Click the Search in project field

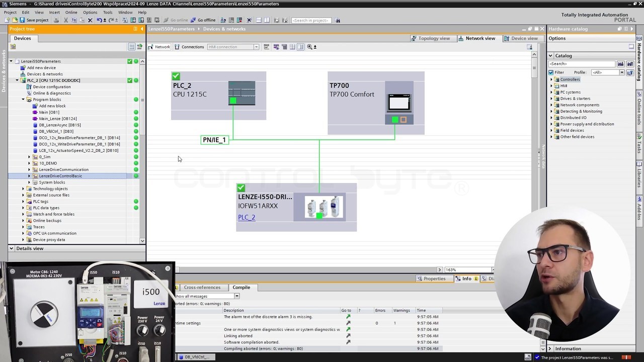[x=311, y=20]
